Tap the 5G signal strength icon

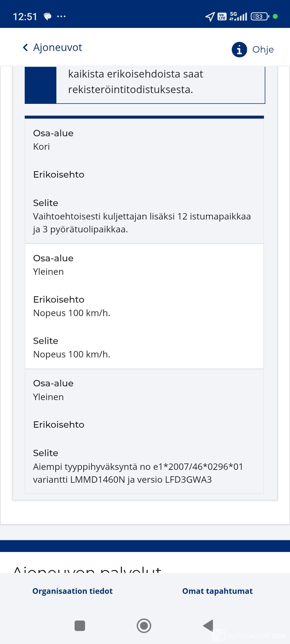[x=238, y=17]
